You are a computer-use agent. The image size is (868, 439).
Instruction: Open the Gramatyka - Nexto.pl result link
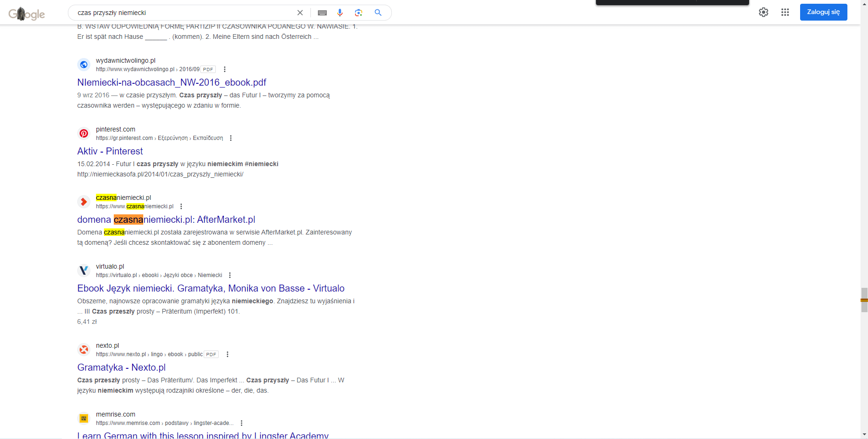click(x=121, y=367)
